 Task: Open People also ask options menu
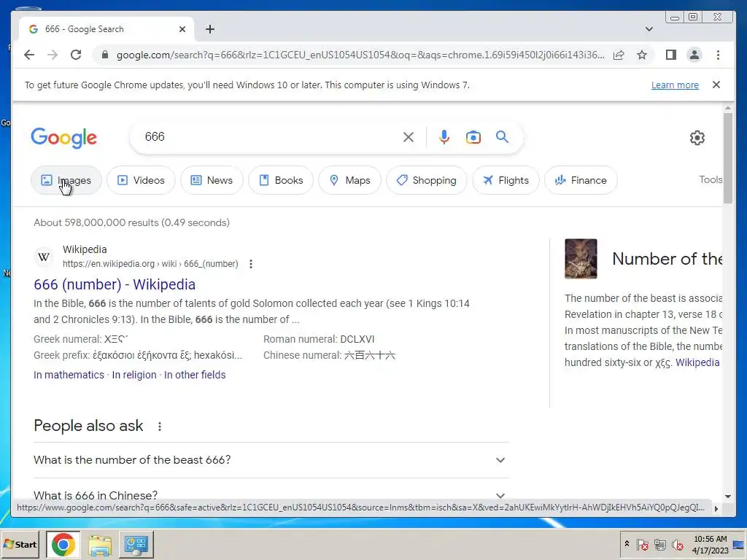click(x=160, y=427)
